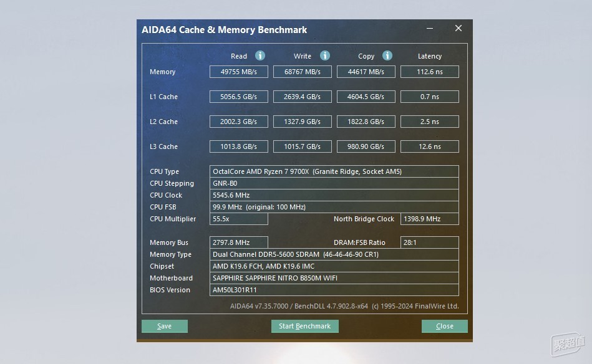Viewport: 592px width, 364px height.
Task: Click North Bridge Clock value 1398.9 MHz
Action: [430, 219]
